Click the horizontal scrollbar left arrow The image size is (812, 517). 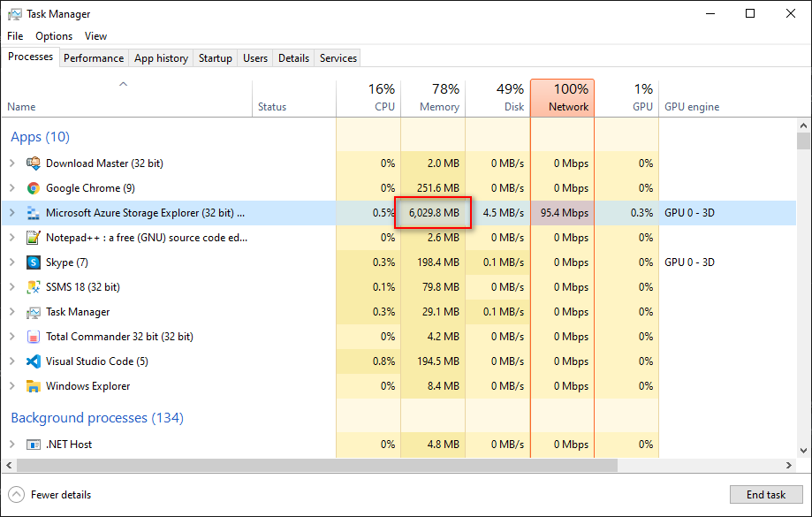8,465
